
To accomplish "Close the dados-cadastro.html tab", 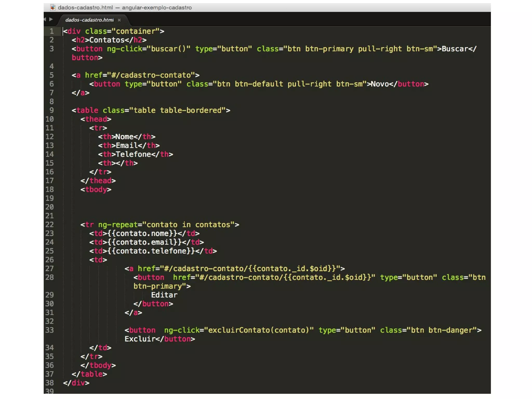I will [x=119, y=20].
